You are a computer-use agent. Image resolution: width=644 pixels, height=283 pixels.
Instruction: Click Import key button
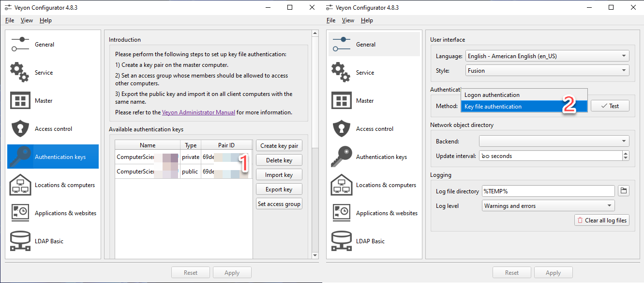(x=279, y=175)
